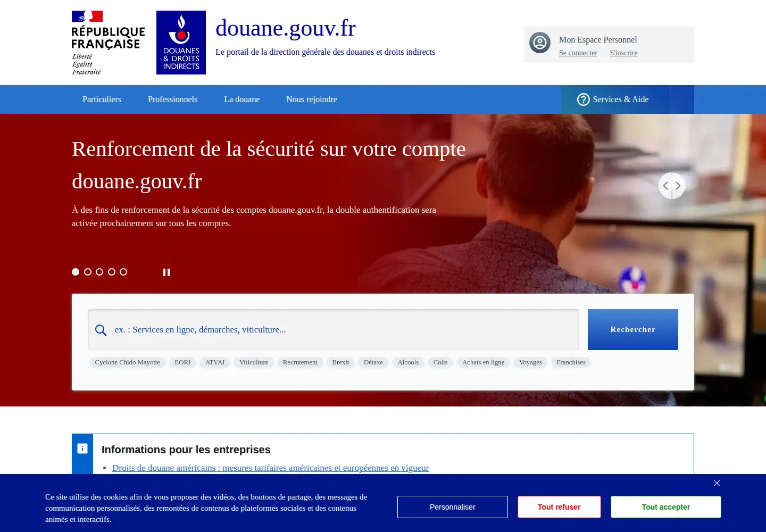Viewport: 766px width, 532px height.
Task: Click the info icon beside Informations pour les entreprises
Action: click(x=82, y=448)
